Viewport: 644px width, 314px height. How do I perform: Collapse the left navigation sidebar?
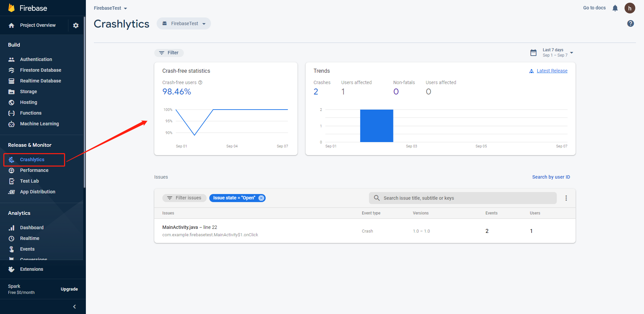click(x=74, y=306)
